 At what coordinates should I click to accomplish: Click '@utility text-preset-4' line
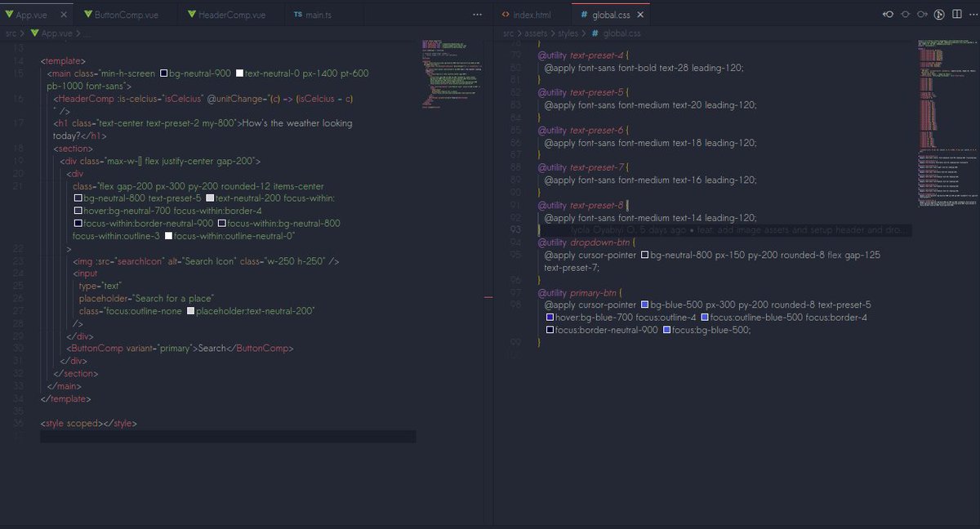pos(583,55)
